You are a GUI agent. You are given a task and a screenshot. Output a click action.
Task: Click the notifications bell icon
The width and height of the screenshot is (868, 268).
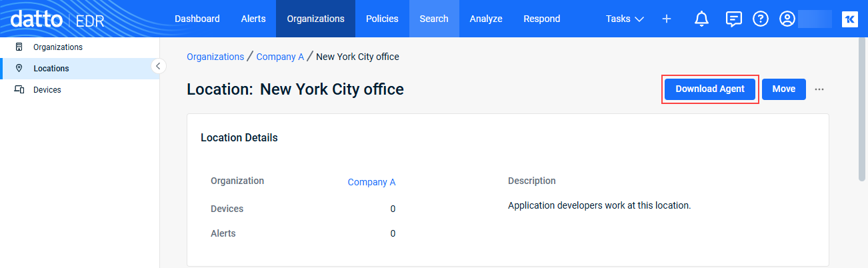coord(701,19)
